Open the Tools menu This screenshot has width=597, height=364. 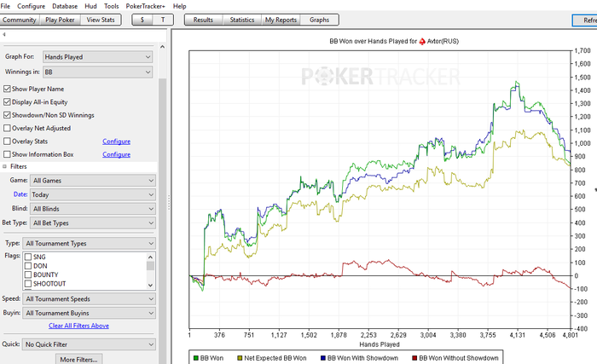click(x=111, y=6)
